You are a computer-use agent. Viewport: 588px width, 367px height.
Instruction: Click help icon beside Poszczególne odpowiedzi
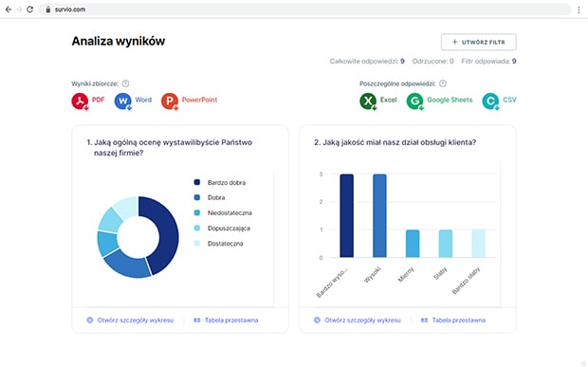coord(443,83)
